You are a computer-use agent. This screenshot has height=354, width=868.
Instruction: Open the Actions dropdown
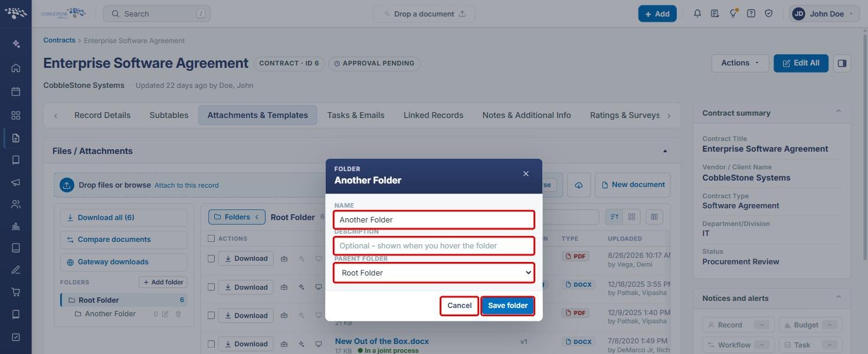tap(740, 63)
